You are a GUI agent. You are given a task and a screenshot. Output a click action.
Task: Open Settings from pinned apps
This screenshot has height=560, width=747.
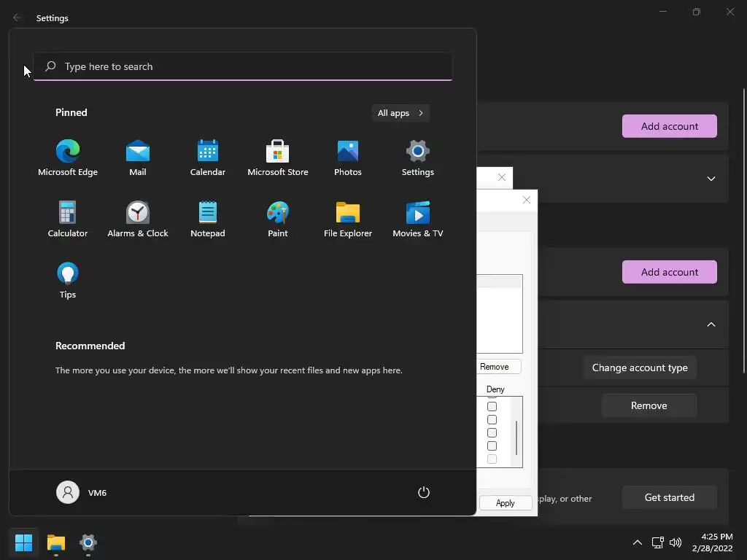418,157
